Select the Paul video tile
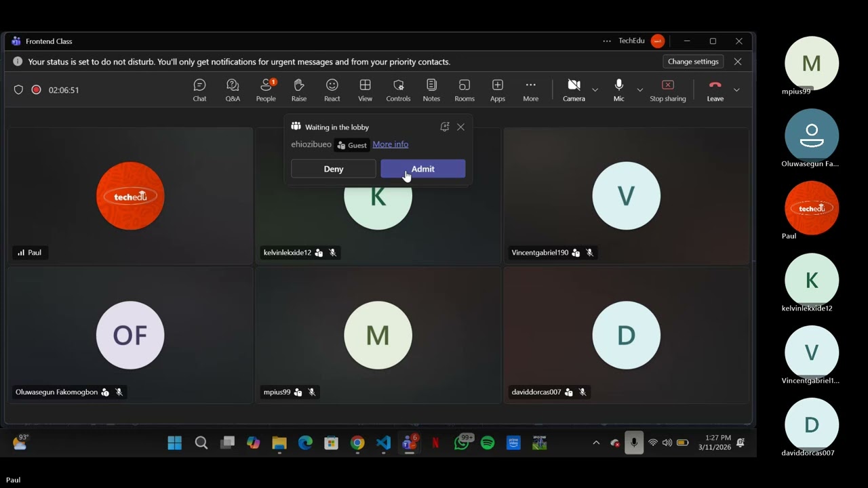Screen dimensions: 868x488 130,196
